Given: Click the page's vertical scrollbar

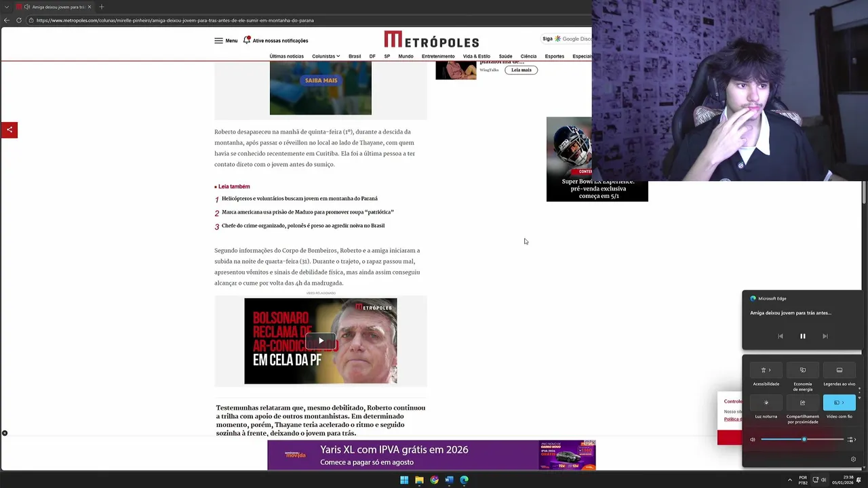Looking at the screenshot, I should click(x=864, y=192).
